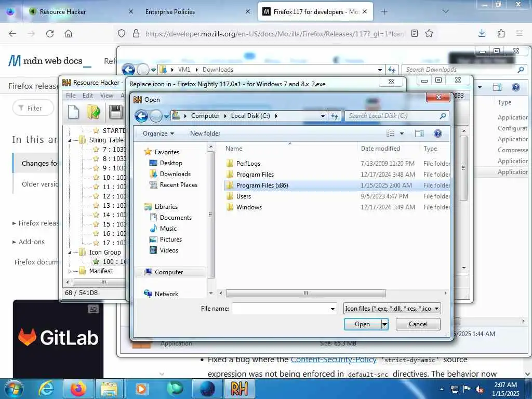Click the Resource Hacker Open file icon

click(x=93, y=112)
